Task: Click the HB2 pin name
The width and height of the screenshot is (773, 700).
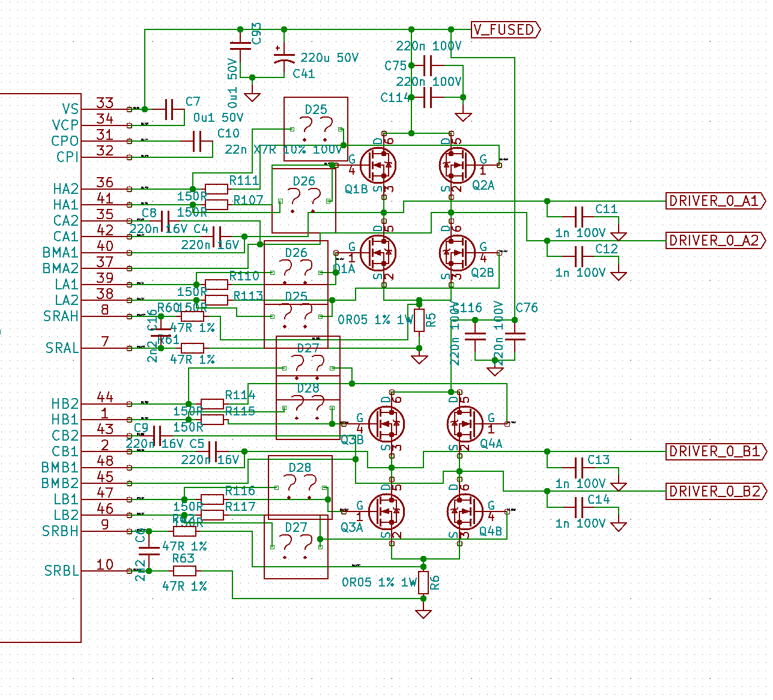Action: (65, 403)
